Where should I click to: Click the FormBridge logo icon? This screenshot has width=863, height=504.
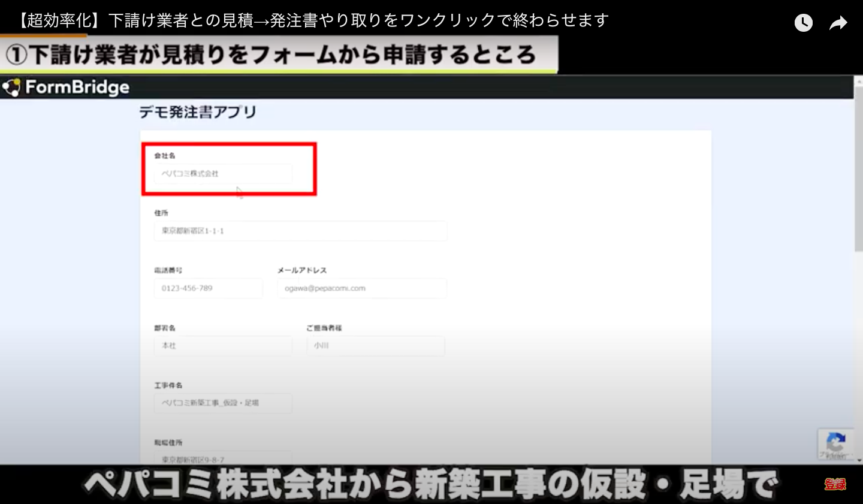coord(12,87)
